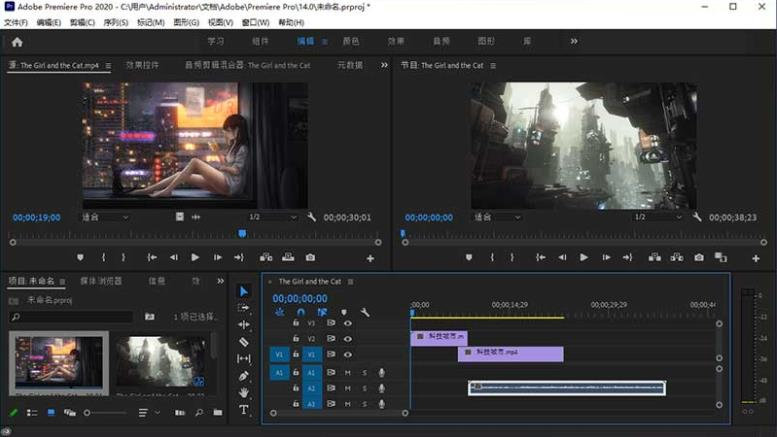
Task: Switch Project panel to list view
Action: tap(32, 412)
